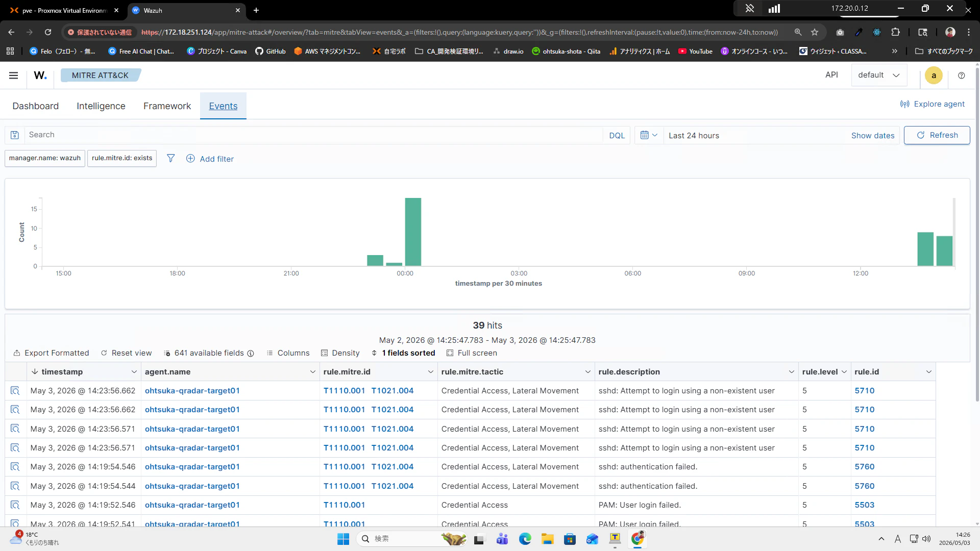
Task: Expand the rule.description column header menu
Action: pos(792,372)
